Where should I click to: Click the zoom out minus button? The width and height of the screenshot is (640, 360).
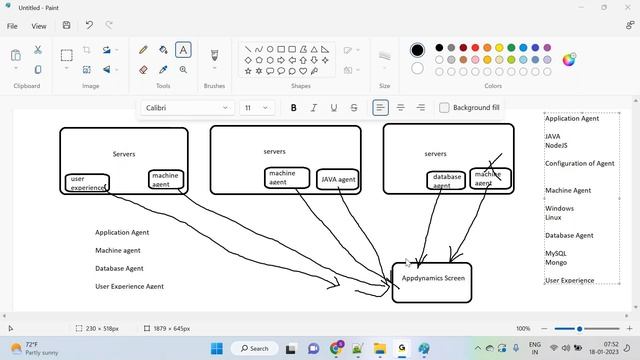point(544,329)
